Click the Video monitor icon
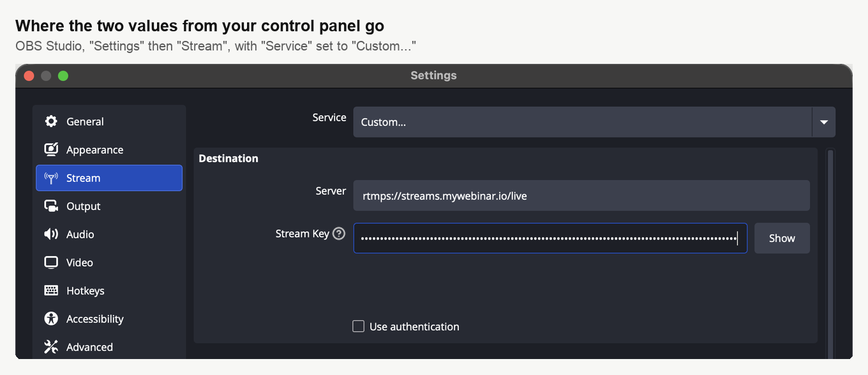This screenshot has height=375, width=868. click(51, 262)
